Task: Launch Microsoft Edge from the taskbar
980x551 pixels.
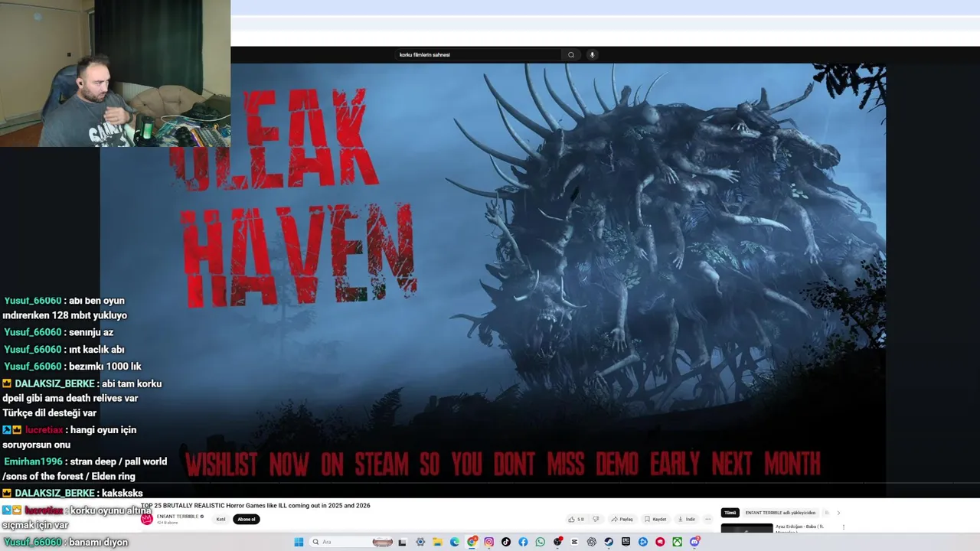Action: pyautogui.click(x=455, y=542)
